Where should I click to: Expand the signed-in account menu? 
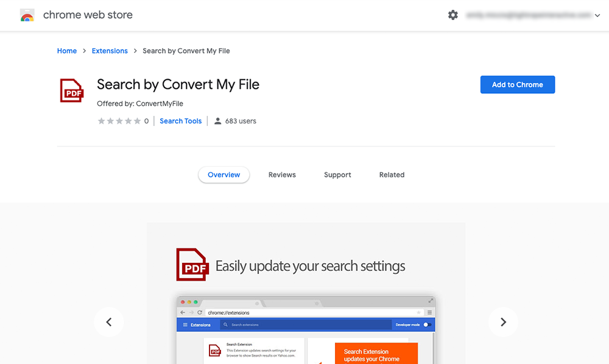597,15
